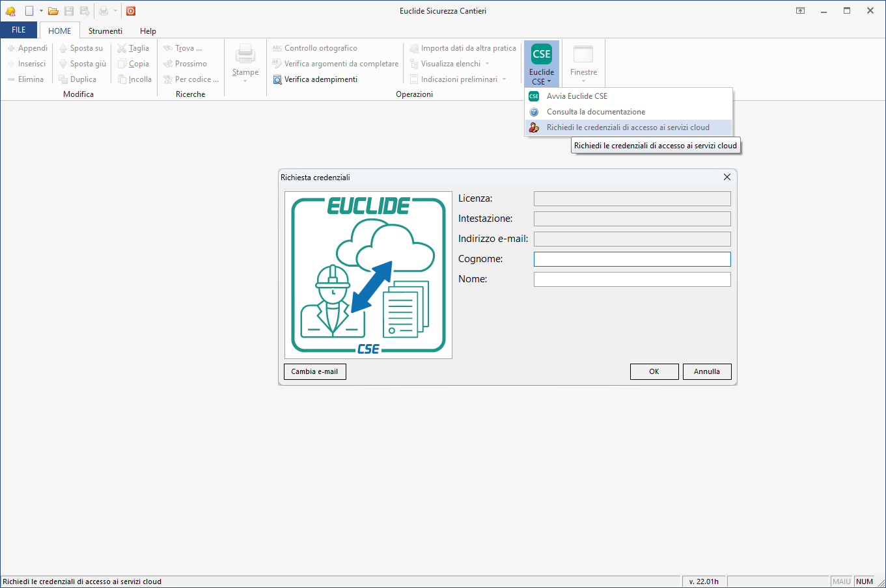Image resolution: width=886 pixels, height=588 pixels.
Task: Click the large Euclide CSE icon
Action: pos(541,55)
